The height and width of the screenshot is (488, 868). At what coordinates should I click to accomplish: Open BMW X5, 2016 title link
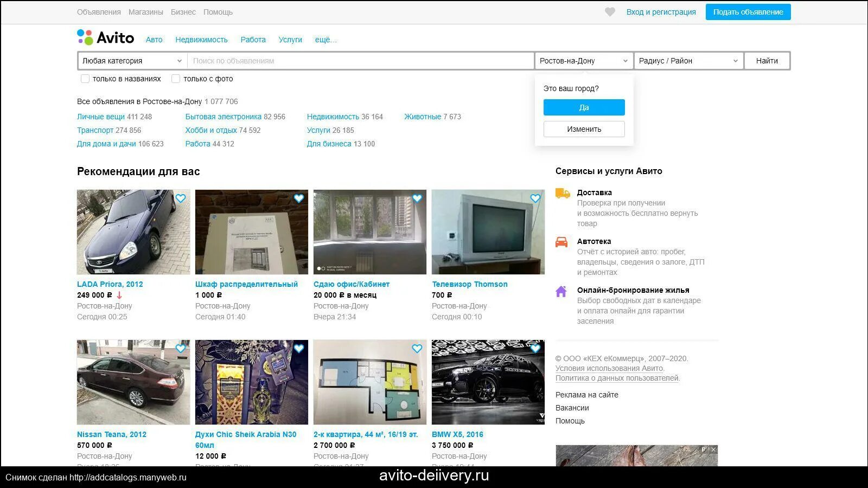point(457,434)
